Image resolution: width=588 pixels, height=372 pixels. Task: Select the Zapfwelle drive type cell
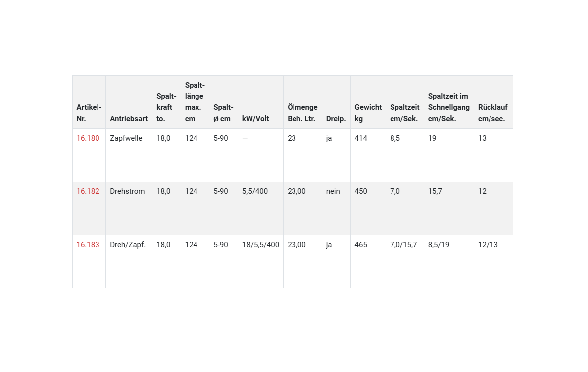126,138
